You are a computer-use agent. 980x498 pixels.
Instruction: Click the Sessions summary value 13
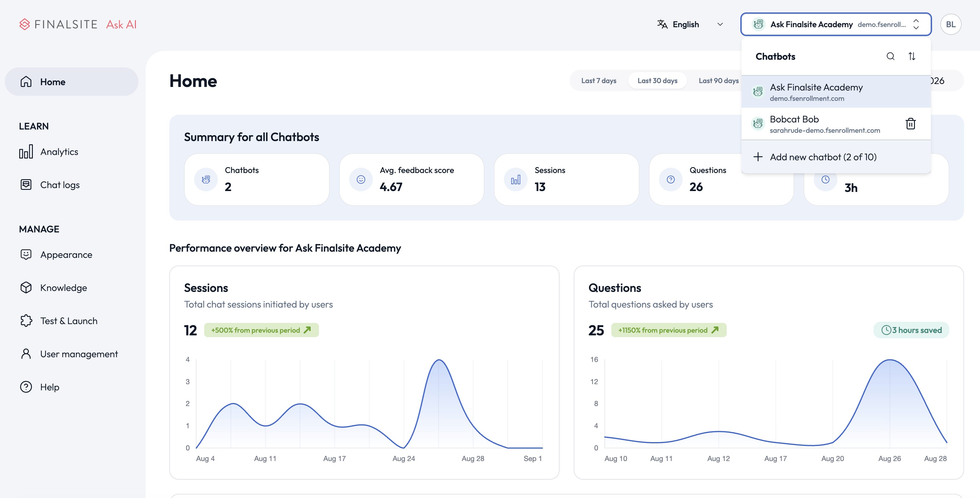pyautogui.click(x=540, y=187)
